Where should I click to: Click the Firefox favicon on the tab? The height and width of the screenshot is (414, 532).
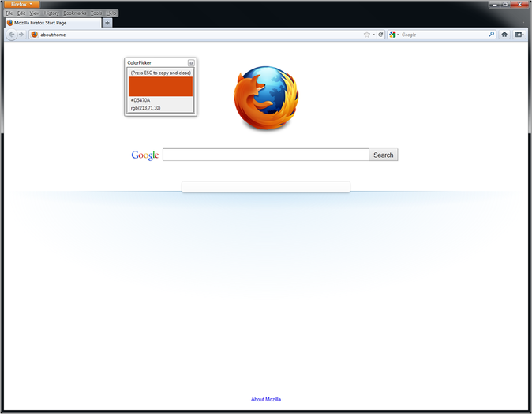[x=10, y=23]
